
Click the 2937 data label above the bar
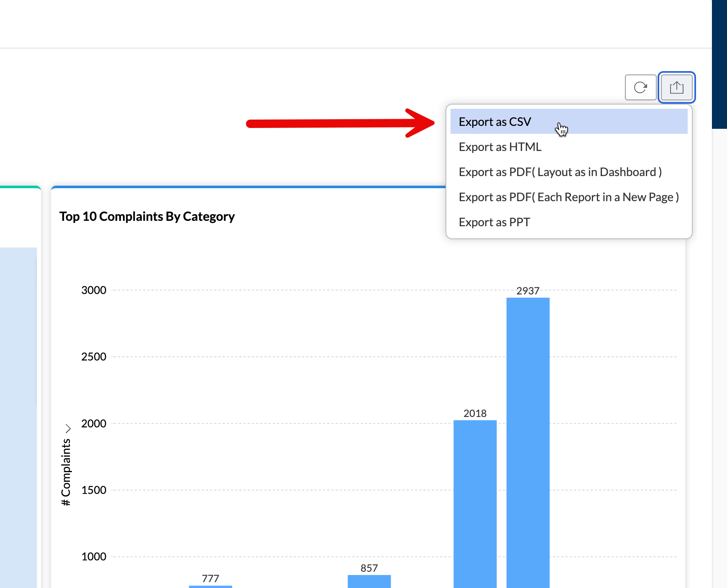[528, 290]
